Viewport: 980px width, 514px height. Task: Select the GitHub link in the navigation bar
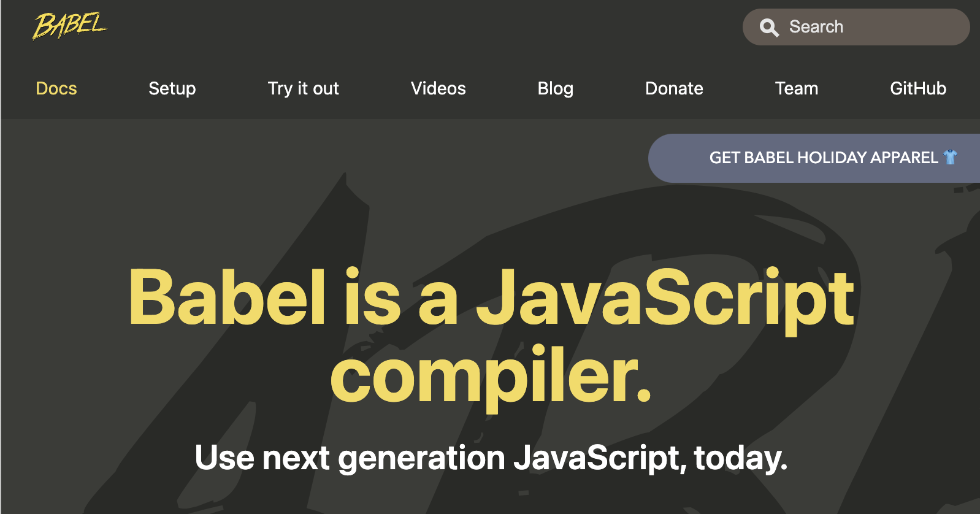tap(918, 89)
